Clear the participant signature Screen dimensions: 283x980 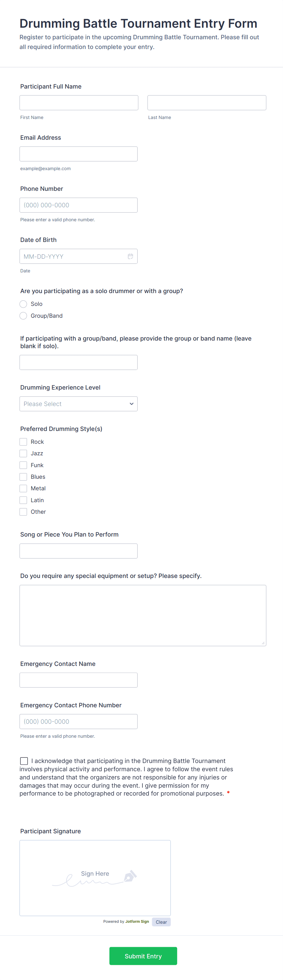[x=161, y=922]
